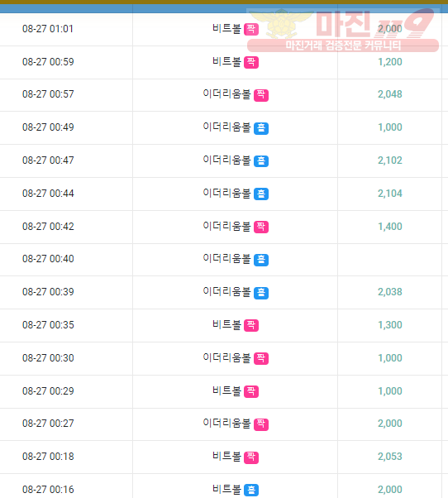Image resolution: width=448 pixels, height=498 pixels.
Task: Click the 마진 watermark logo
Action: (x=343, y=31)
